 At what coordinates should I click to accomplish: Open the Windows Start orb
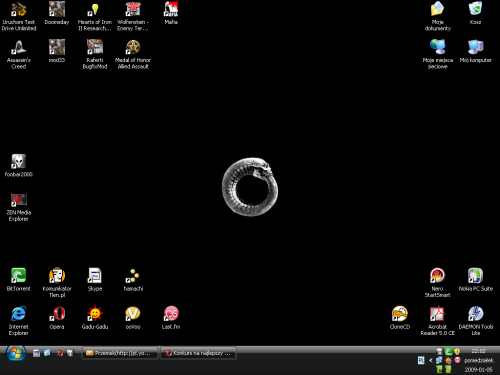point(15,353)
